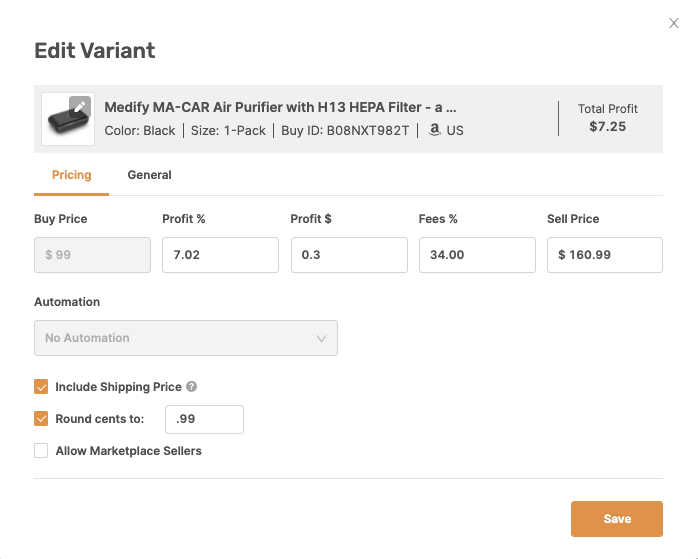The height and width of the screenshot is (559, 698).
Task: Open the No Automation dropdown
Action: tap(186, 338)
